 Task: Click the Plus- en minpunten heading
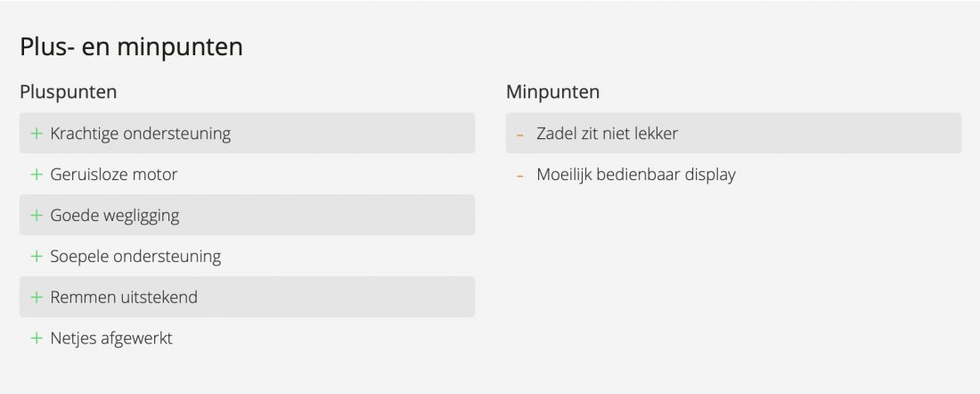(x=131, y=47)
